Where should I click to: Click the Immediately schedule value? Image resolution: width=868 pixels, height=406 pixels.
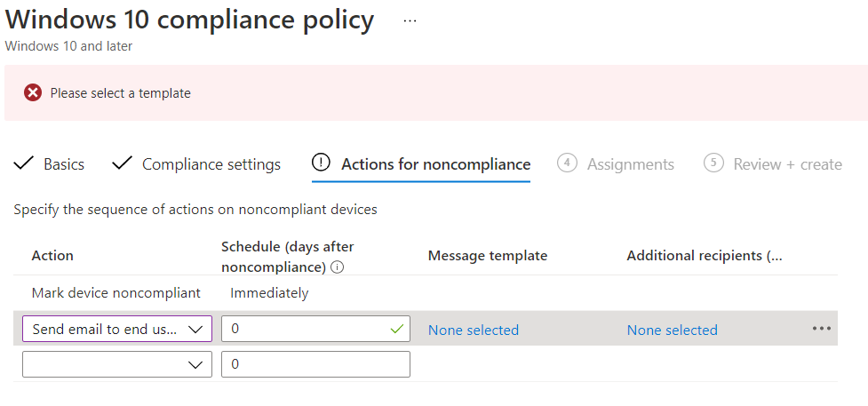pyautogui.click(x=269, y=293)
